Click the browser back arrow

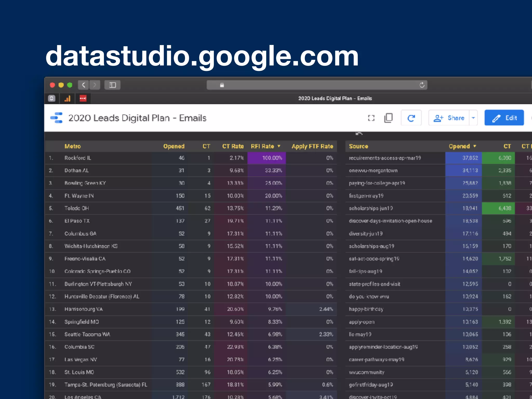click(x=84, y=85)
